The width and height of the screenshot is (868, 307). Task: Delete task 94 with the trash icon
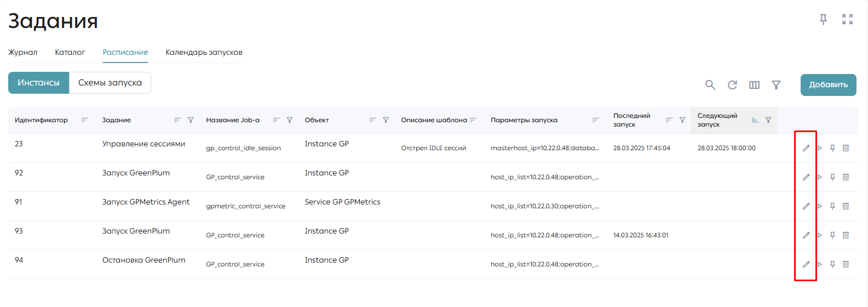coord(846,264)
